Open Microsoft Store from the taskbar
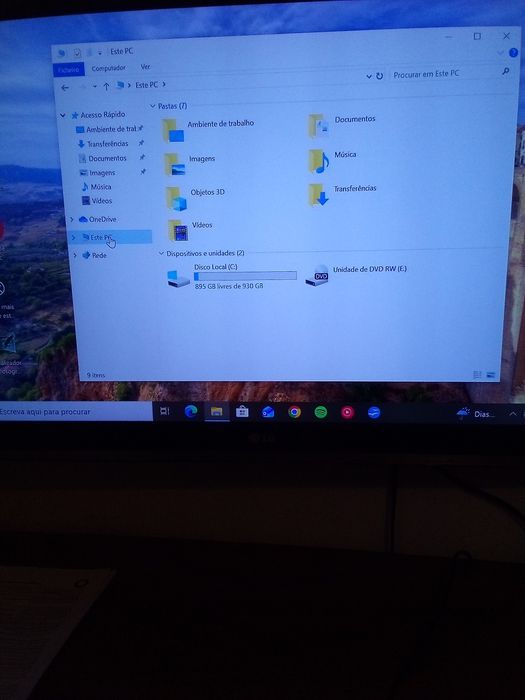The image size is (525, 700). 242,411
